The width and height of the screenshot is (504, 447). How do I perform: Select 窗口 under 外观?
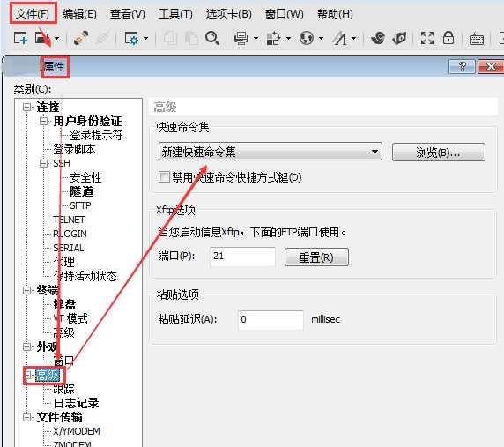coord(63,361)
